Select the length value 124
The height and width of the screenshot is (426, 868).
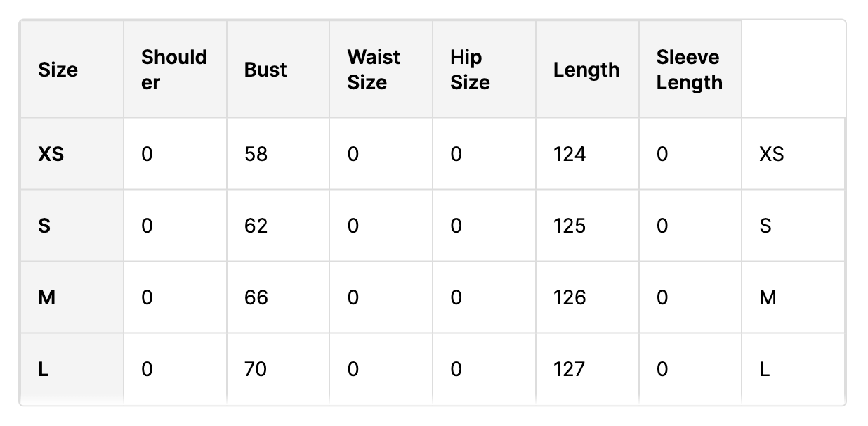pos(570,154)
